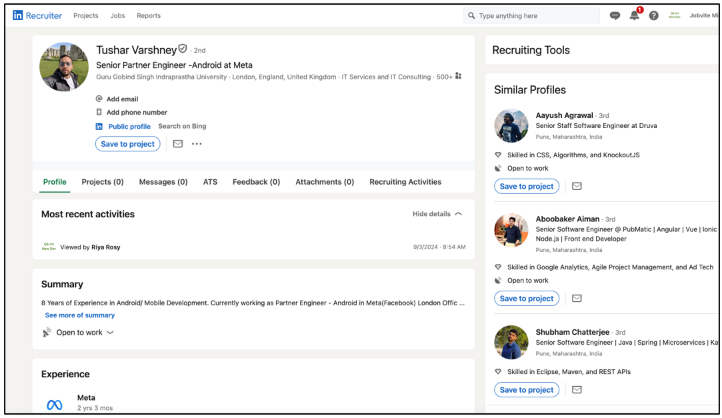Click the Jobvite account logo icon
This screenshot has height=418, width=722.
[x=675, y=16]
